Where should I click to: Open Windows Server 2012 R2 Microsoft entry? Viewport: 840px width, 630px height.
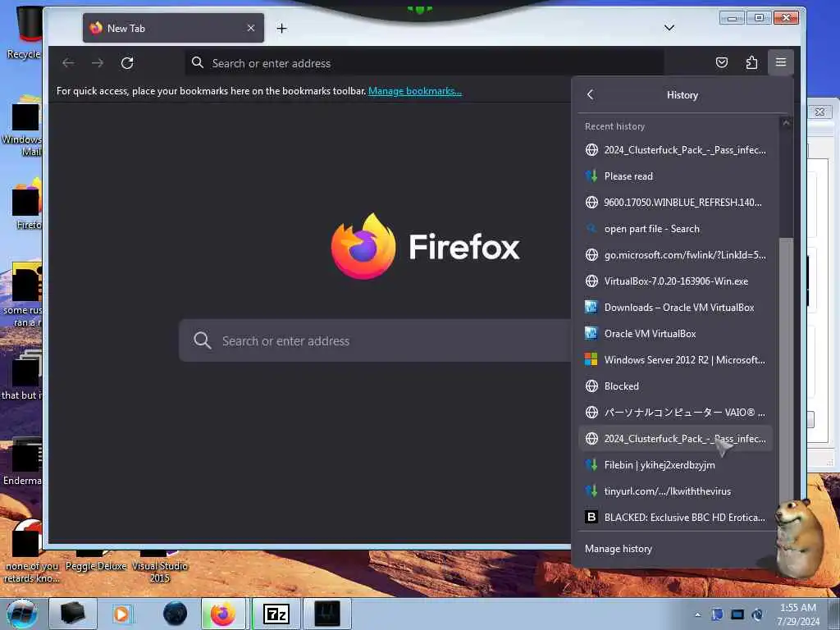point(675,360)
